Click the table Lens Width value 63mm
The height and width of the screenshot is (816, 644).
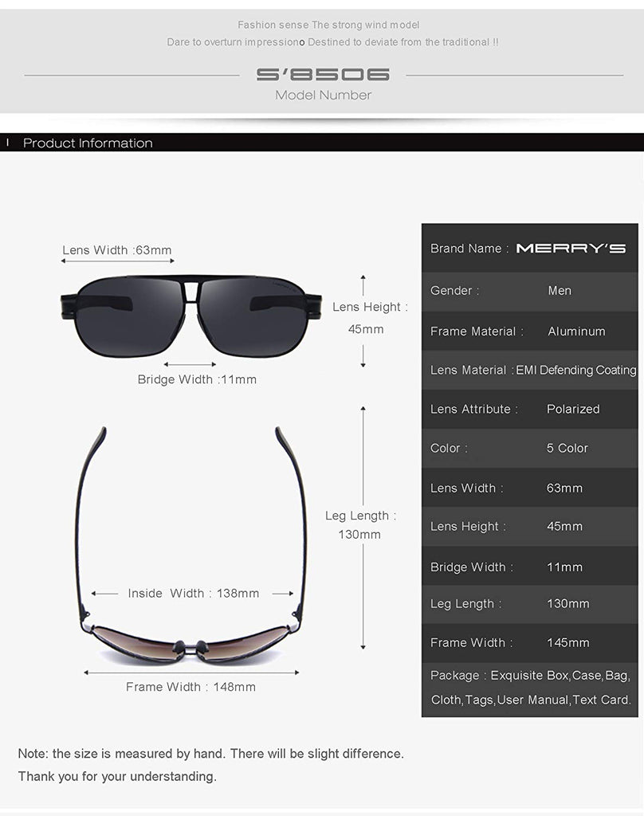pyautogui.click(x=564, y=488)
